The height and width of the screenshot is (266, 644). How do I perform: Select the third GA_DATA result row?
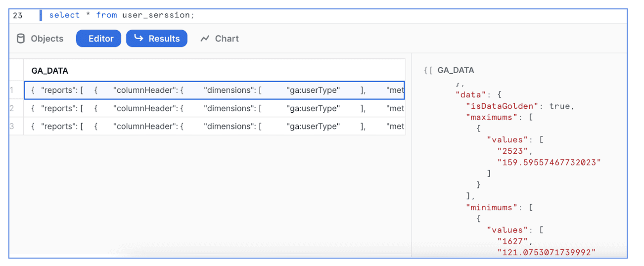(x=215, y=126)
